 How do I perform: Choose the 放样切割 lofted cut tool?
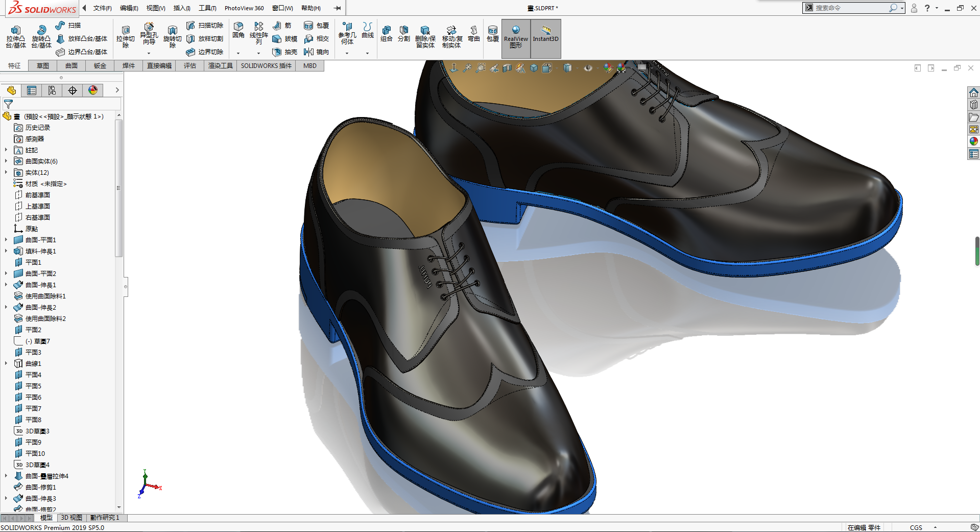(x=205, y=38)
